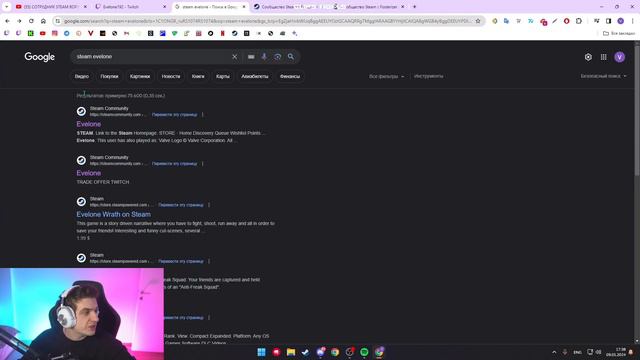Submit search with magnifying glass icon

pyautogui.click(x=291, y=57)
